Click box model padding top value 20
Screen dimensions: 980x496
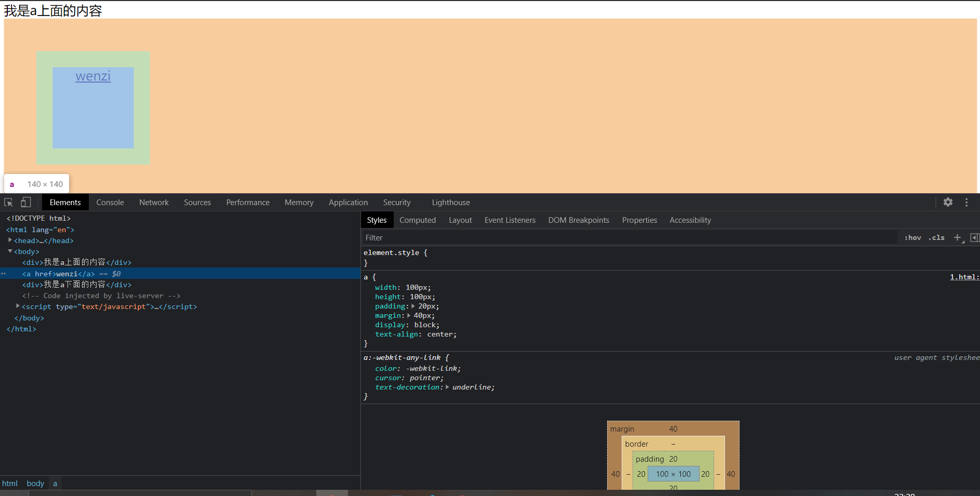[673, 459]
